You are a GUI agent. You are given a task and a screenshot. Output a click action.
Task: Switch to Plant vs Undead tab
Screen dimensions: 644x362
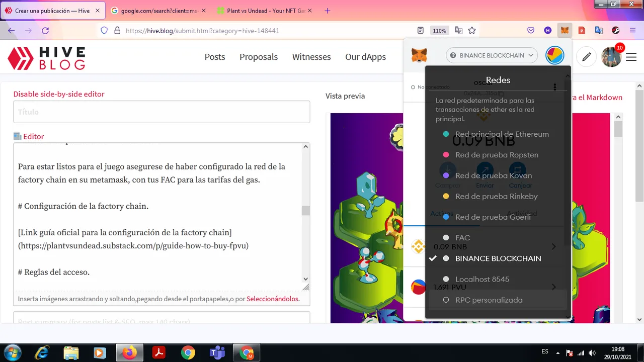pos(264,11)
